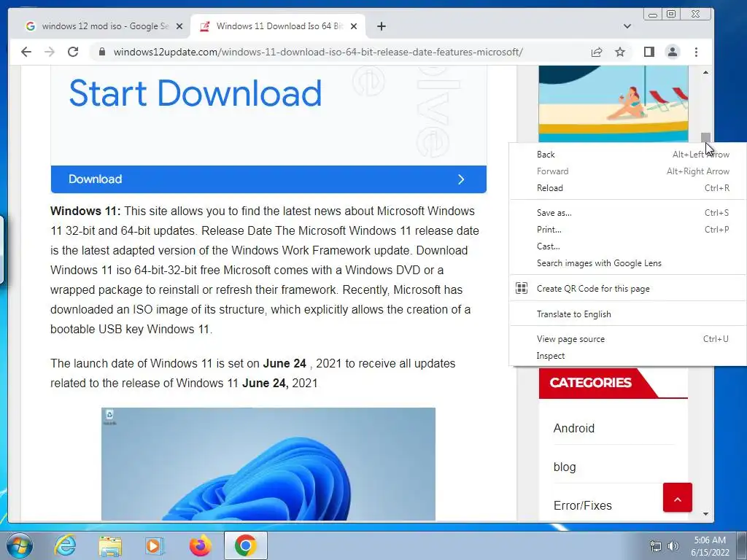Click the beach illustration ad image

pos(614,104)
